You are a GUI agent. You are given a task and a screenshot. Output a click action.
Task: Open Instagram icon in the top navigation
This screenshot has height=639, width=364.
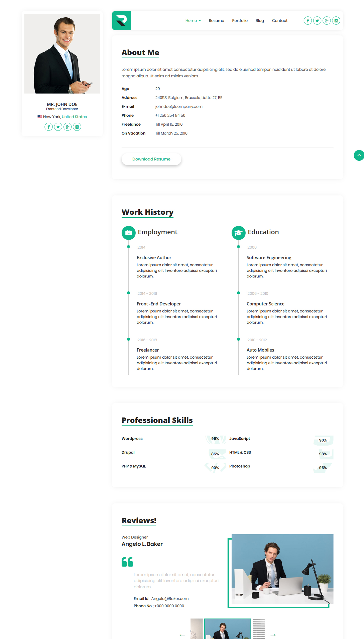coord(336,21)
